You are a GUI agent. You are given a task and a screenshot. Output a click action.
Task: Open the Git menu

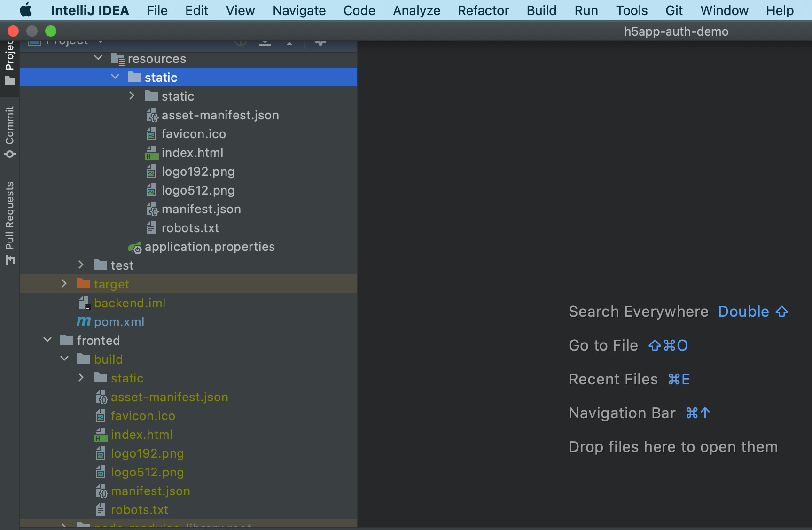(x=674, y=10)
